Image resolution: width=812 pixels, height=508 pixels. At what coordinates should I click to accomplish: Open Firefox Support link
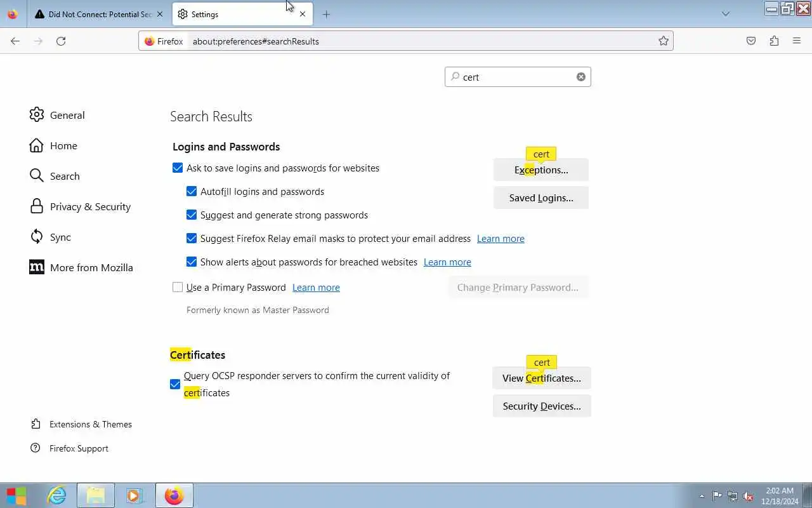tap(69, 448)
